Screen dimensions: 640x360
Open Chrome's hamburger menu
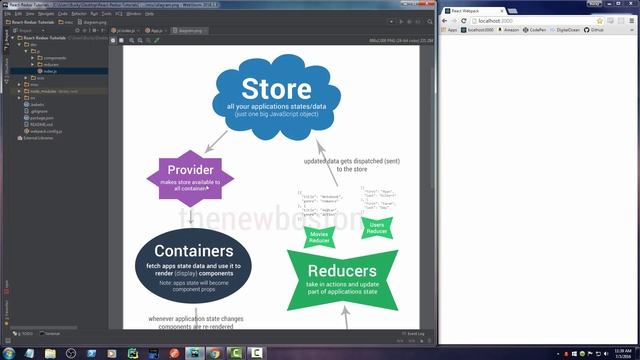point(632,21)
